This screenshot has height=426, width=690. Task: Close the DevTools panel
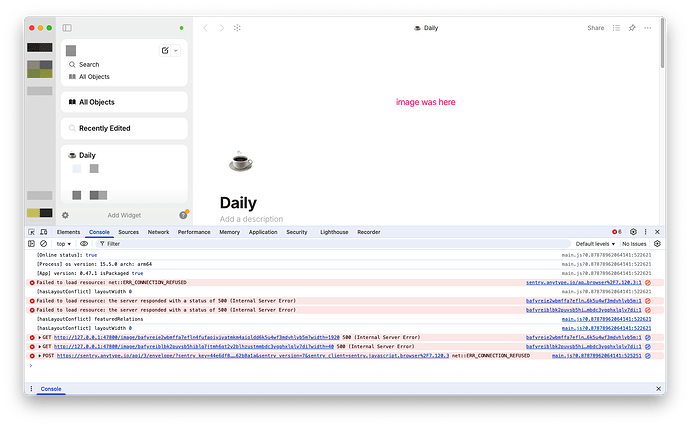point(657,232)
